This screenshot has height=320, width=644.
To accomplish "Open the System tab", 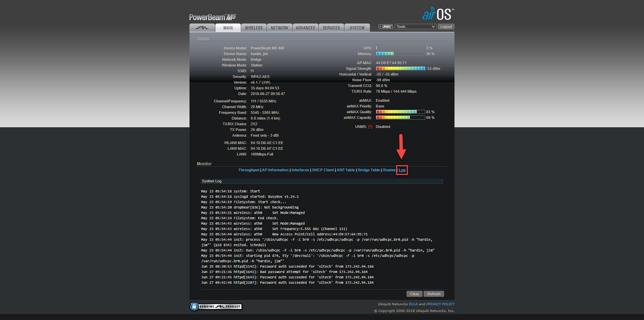I will (x=357, y=28).
